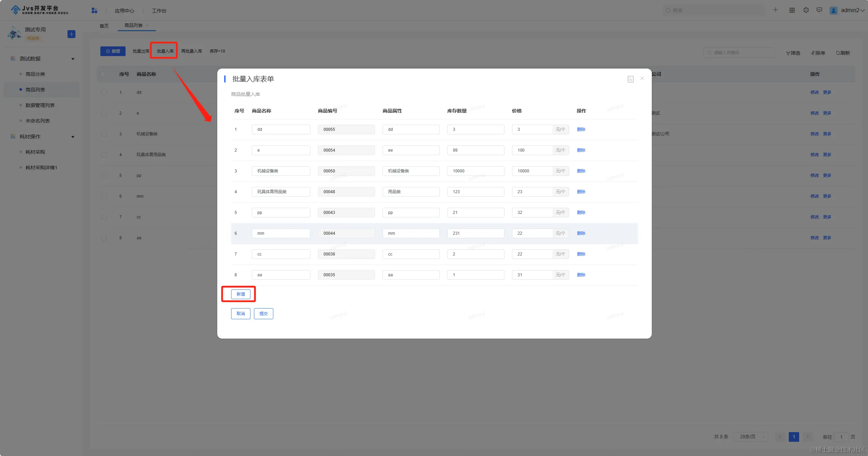Toggle the select-all header checkbox

pos(103,74)
